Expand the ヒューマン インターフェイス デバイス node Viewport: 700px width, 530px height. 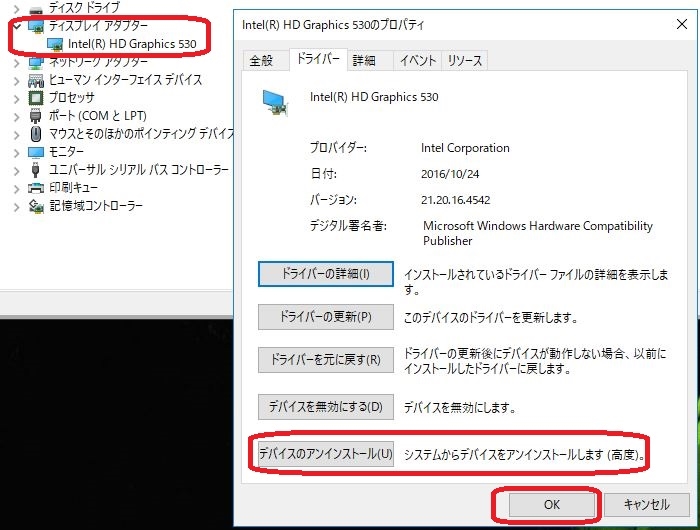click(17, 80)
